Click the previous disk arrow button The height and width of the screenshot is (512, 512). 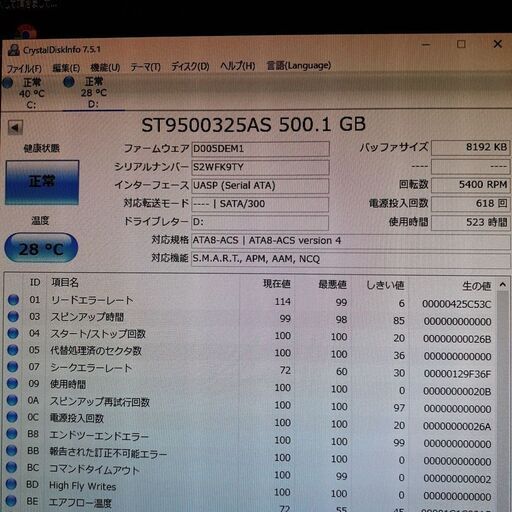click(x=15, y=127)
